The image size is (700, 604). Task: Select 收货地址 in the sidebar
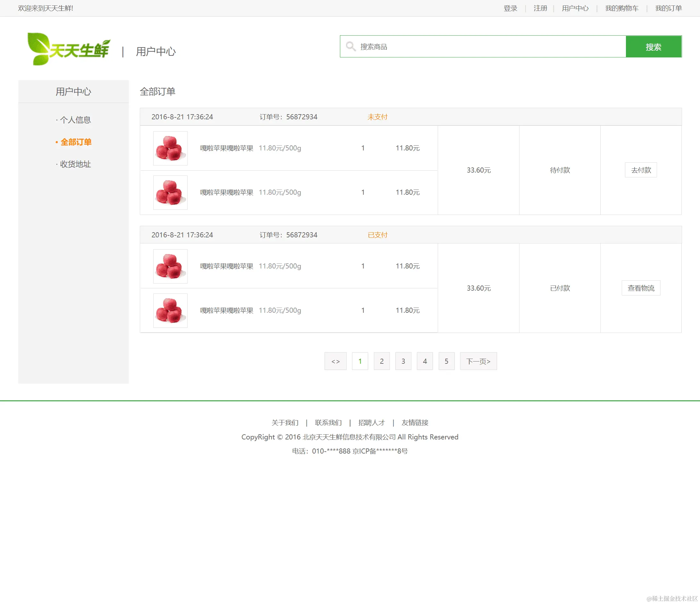(75, 164)
